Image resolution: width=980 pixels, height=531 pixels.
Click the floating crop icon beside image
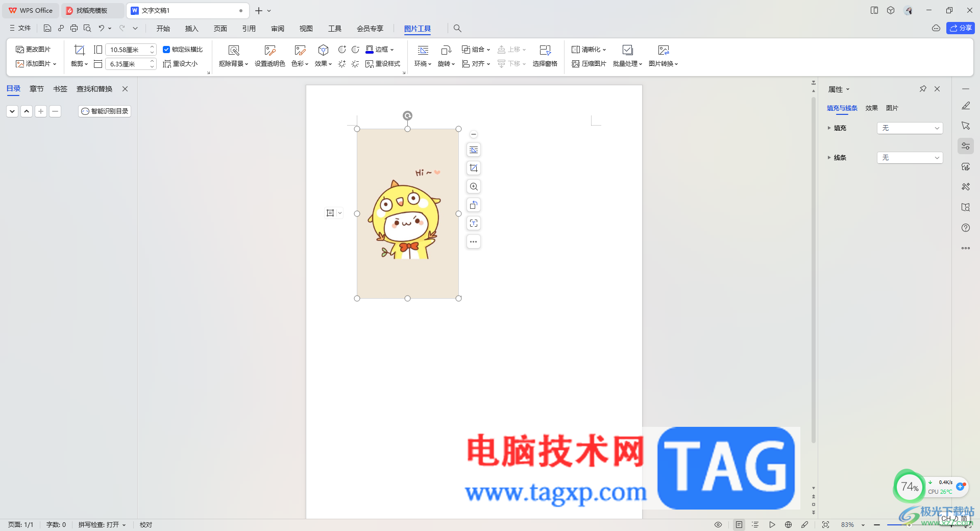pos(474,168)
